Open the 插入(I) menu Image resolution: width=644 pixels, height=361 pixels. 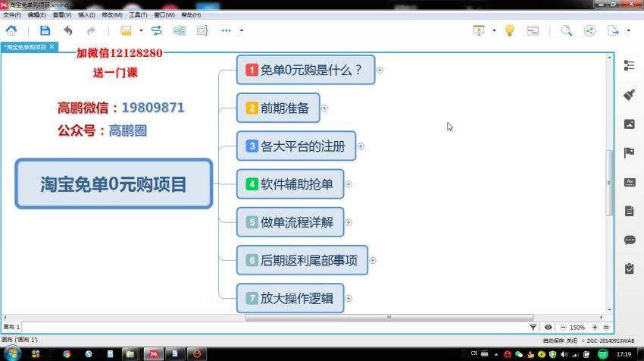[x=86, y=15]
